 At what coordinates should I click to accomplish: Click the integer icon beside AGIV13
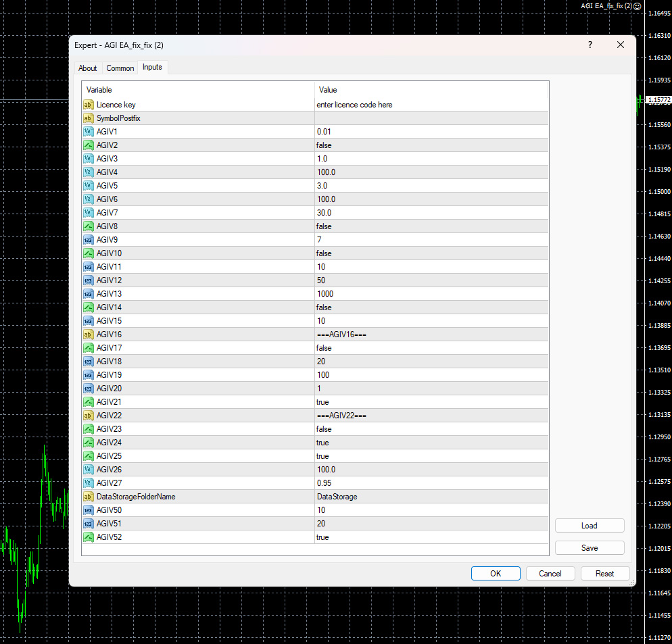point(89,293)
